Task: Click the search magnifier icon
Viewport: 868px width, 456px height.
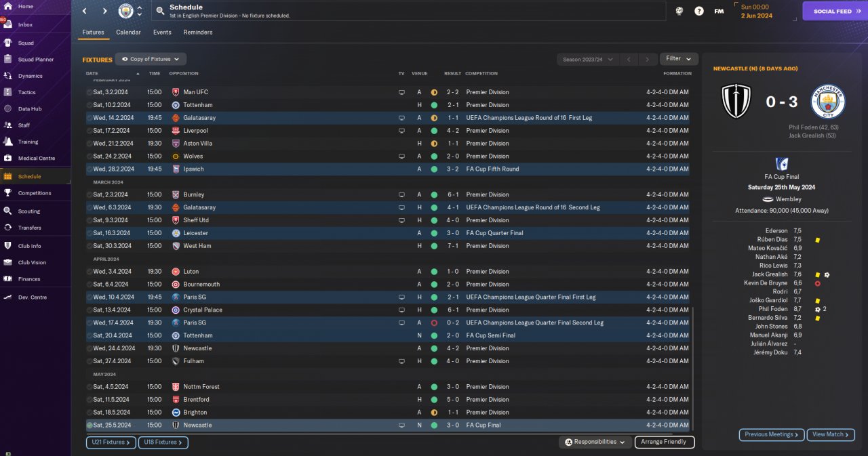Action: 160,11
